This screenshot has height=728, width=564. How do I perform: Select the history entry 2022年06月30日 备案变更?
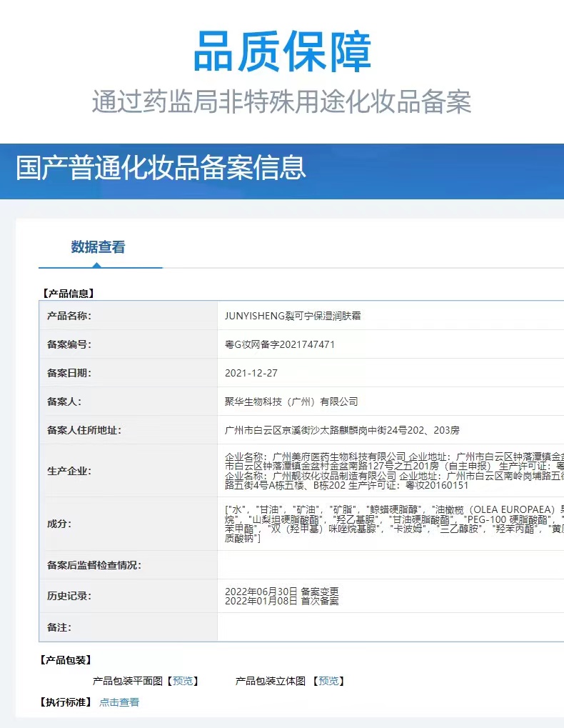tap(281, 592)
